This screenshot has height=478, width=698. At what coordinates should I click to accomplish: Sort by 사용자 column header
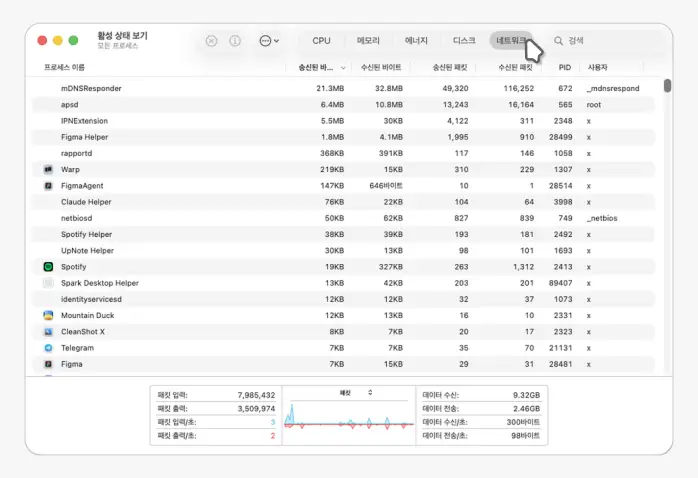[597, 67]
